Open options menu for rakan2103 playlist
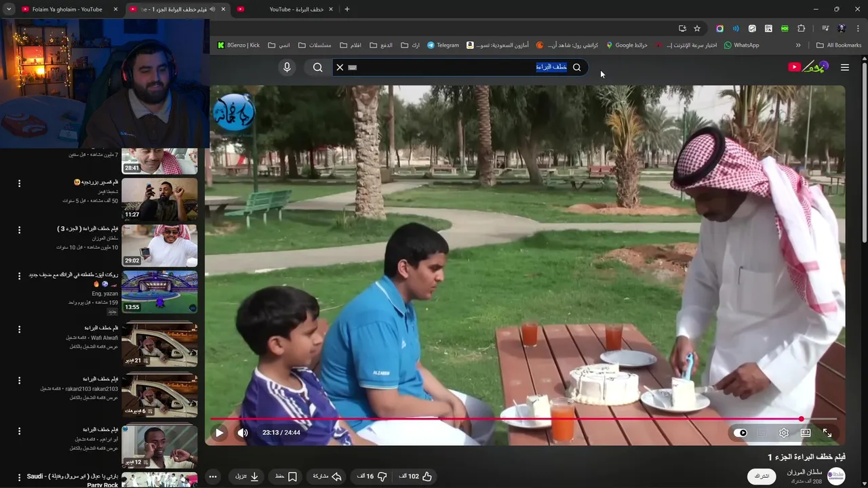 click(19, 380)
